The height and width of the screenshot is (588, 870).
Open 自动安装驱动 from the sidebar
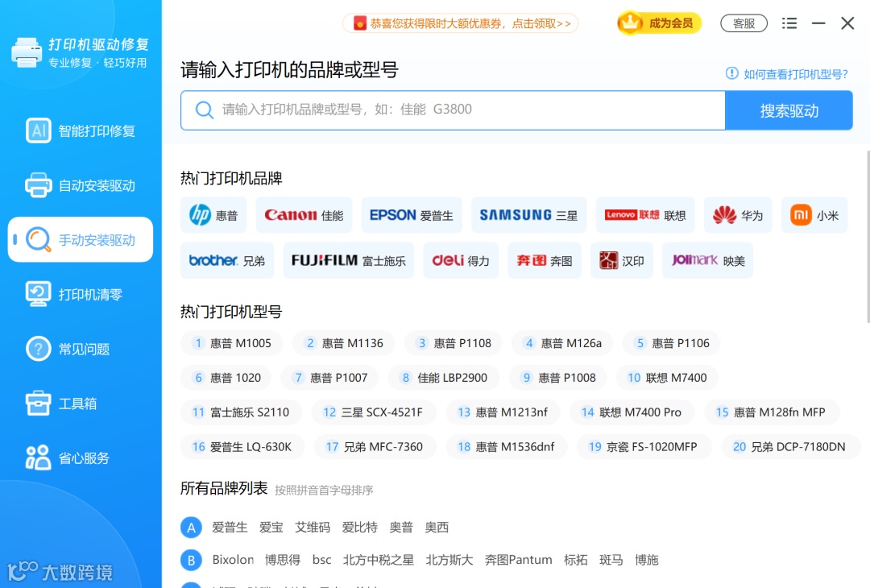81,185
